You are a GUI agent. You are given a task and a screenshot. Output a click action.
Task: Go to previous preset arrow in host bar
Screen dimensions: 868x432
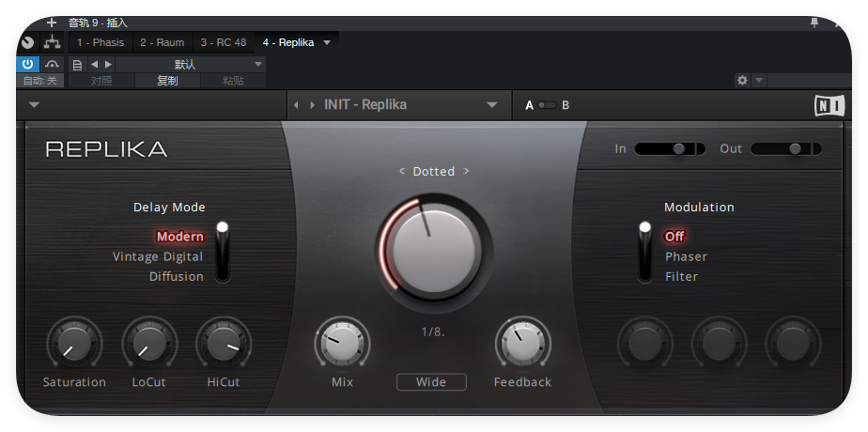pyautogui.click(x=94, y=64)
